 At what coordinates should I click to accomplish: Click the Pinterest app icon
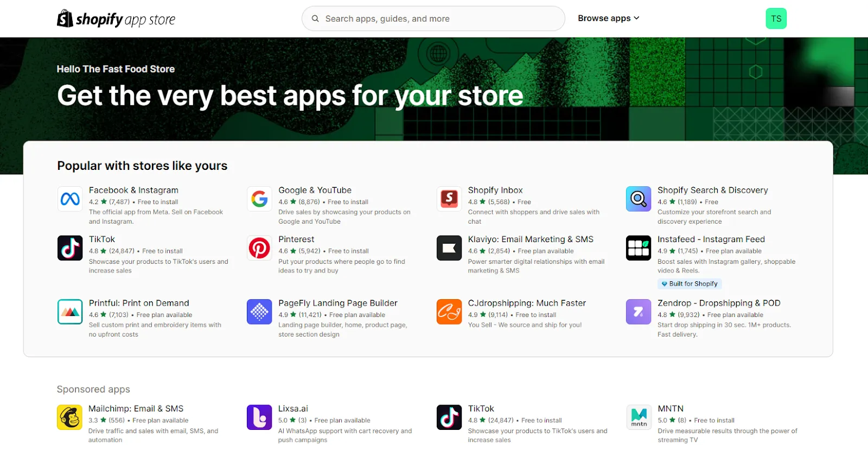coord(259,248)
